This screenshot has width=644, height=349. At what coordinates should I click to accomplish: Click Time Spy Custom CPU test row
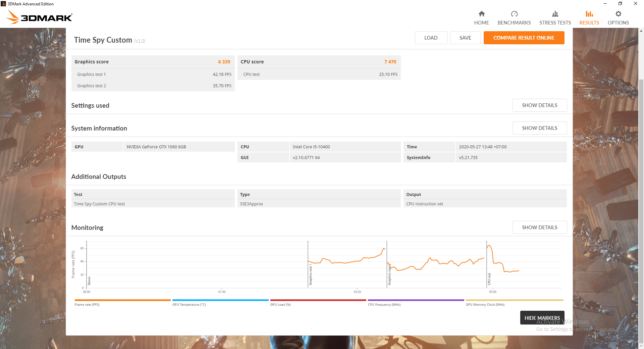pos(153,204)
